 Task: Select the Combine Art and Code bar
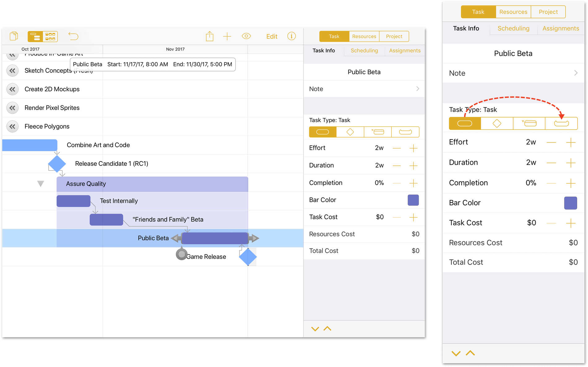tap(30, 145)
